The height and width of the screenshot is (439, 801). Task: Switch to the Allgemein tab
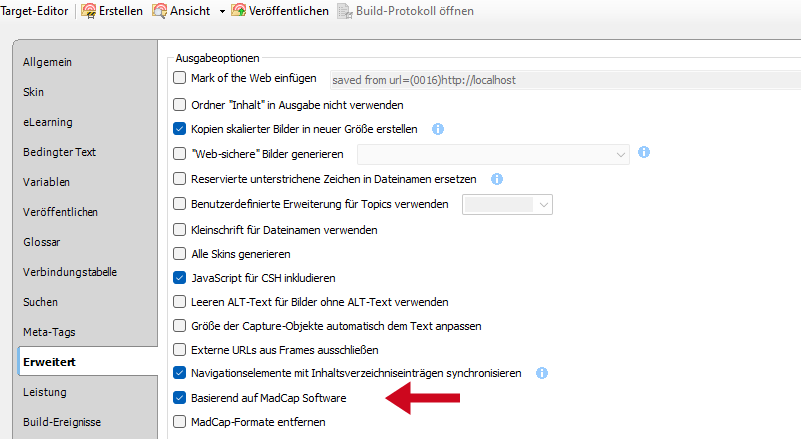point(48,62)
